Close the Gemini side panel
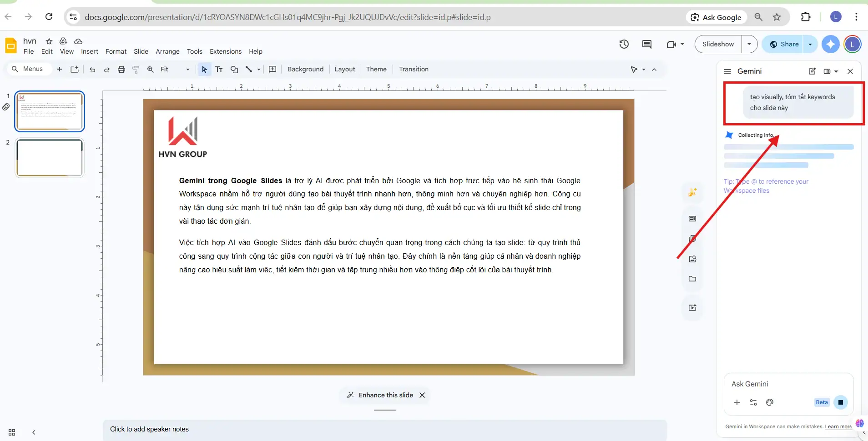The width and height of the screenshot is (868, 441). (850, 71)
